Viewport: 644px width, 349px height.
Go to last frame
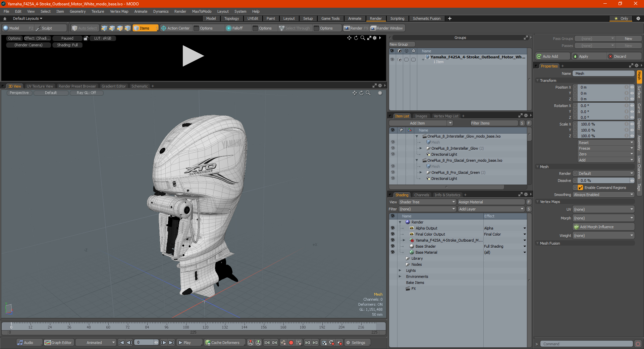pos(171,343)
